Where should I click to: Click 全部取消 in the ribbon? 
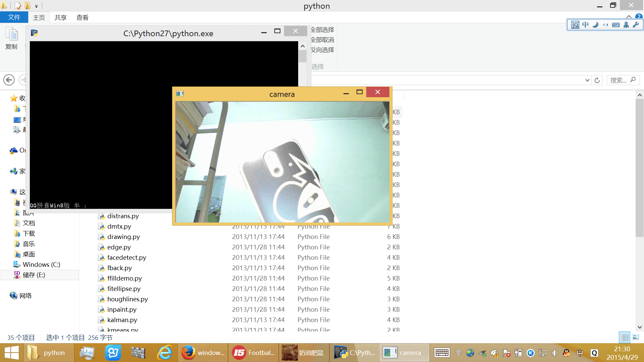tap(322, 40)
